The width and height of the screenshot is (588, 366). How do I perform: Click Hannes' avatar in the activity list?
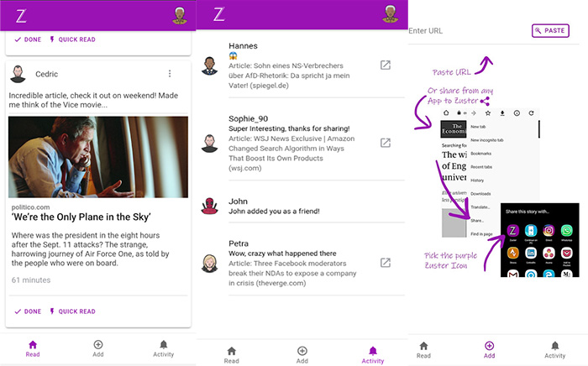click(210, 66)
